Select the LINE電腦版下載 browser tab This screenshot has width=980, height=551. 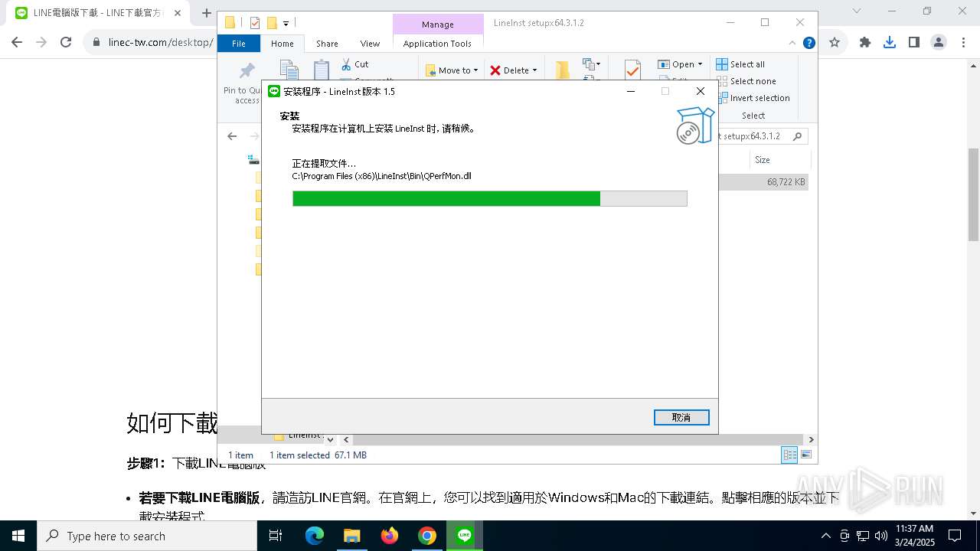97,13
